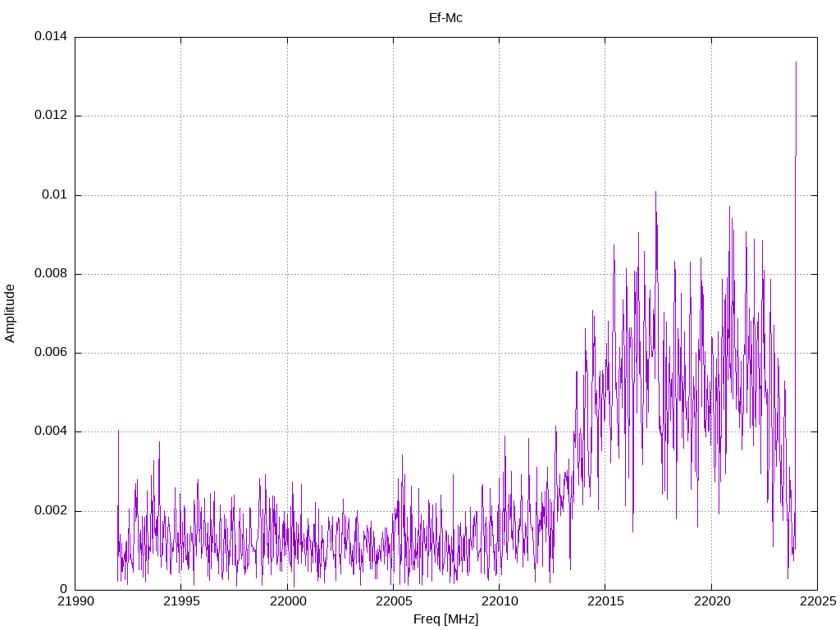This screenshot has width=840, height=630.
Task: Click the 21990 x-axis tick label
Action: [x=75, y=603]
